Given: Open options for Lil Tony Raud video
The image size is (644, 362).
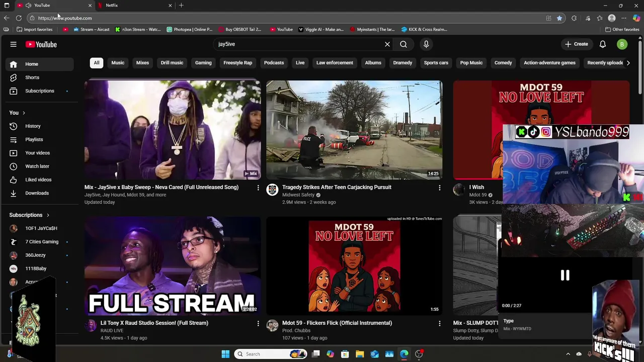Looking at the screenshot, I should [258, 323].
